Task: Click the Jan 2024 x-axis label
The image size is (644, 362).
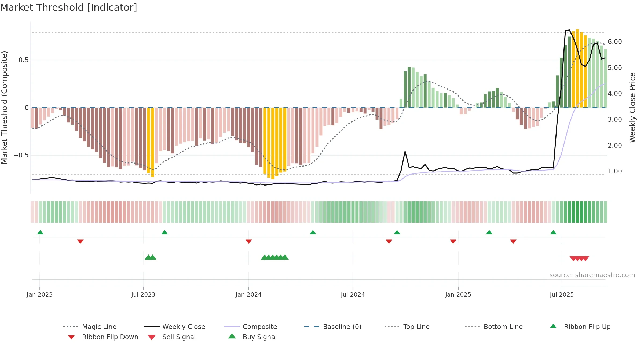Action: pos(249,294)
